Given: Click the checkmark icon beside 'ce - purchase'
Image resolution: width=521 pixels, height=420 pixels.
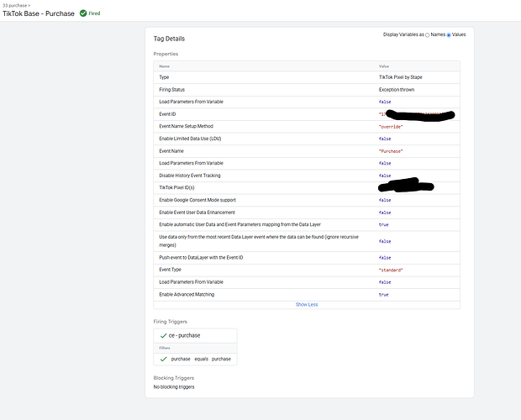Looking at the screenshot, I should tap(163, 336).
